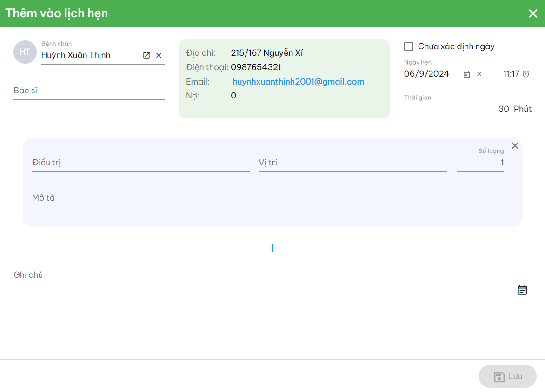Open the Điều trị selection field
Viewport: 545px width, 392px height.
[140, 163]
